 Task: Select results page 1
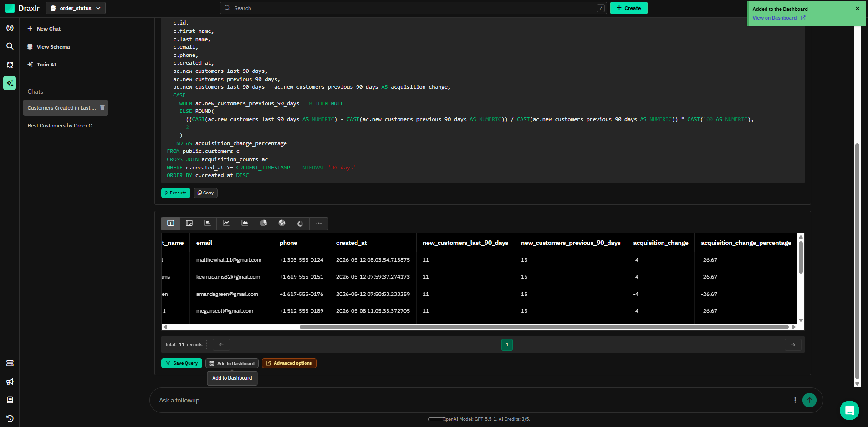pos(507,345)
